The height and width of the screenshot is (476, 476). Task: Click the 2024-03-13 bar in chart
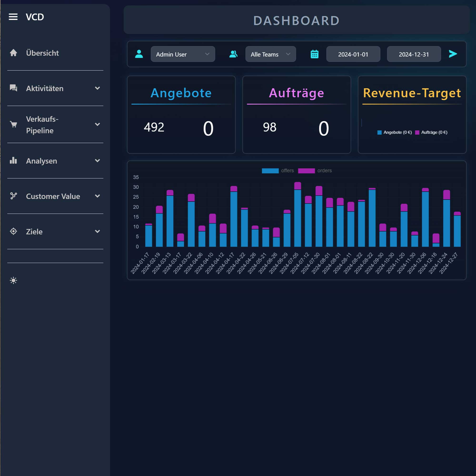point(170,218)
